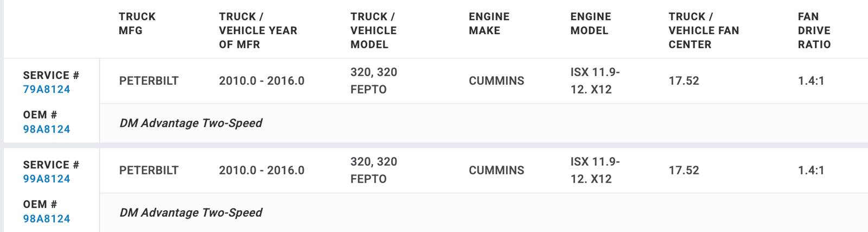
Task: Click DM Advantage Two-Speed note in 79A8124 row
Action: 191,123
